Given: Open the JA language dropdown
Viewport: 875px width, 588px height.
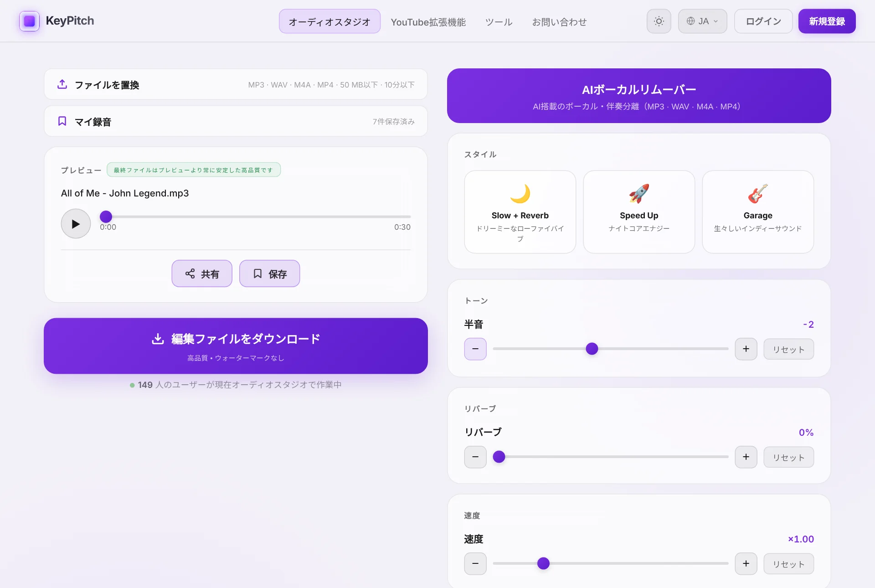Looking at the screenshot, I should 702,21.
